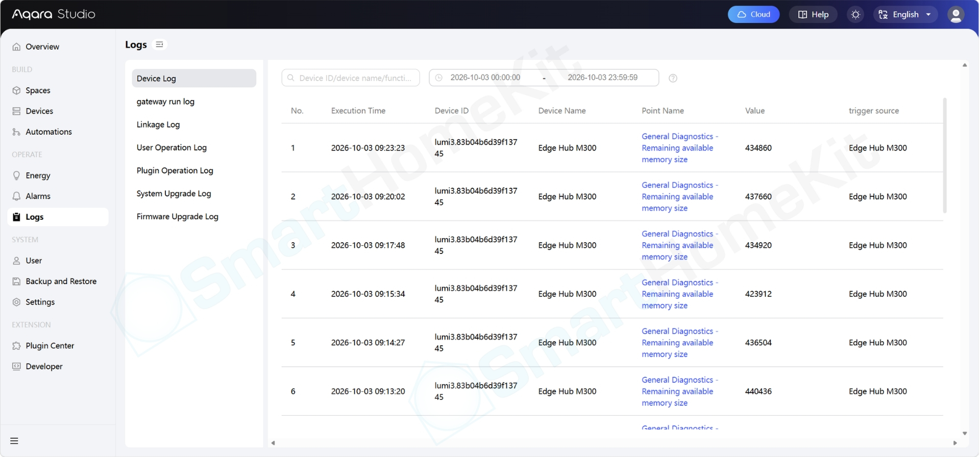The width and height of the screenshot is (980, 457).
Task: Click the Automations branch icon
Action: [16, 132]
